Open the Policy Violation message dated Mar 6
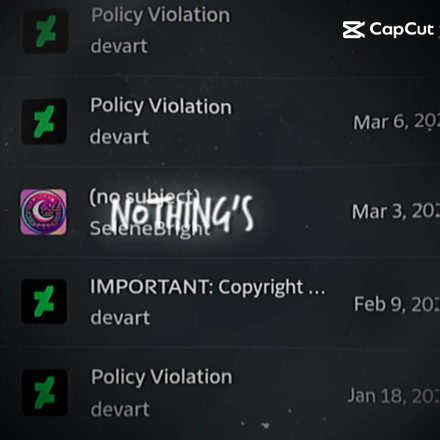 coord(220,122)
